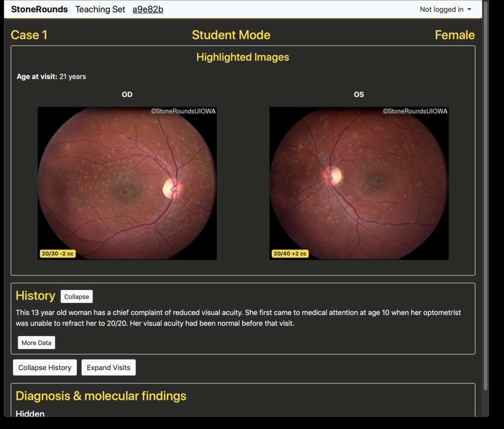Click the Hidden diagnosis text
The image size is (504, 429).
(30, 413)
